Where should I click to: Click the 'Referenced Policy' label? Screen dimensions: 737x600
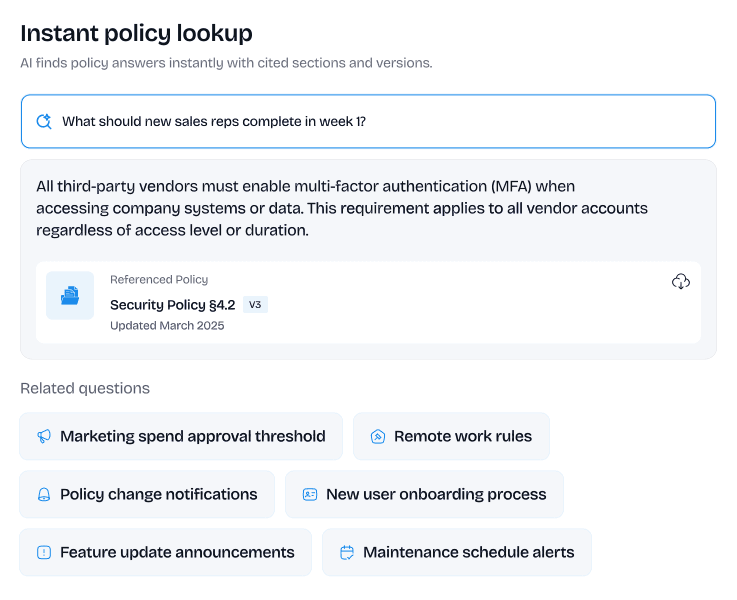(x=159, y=280)
